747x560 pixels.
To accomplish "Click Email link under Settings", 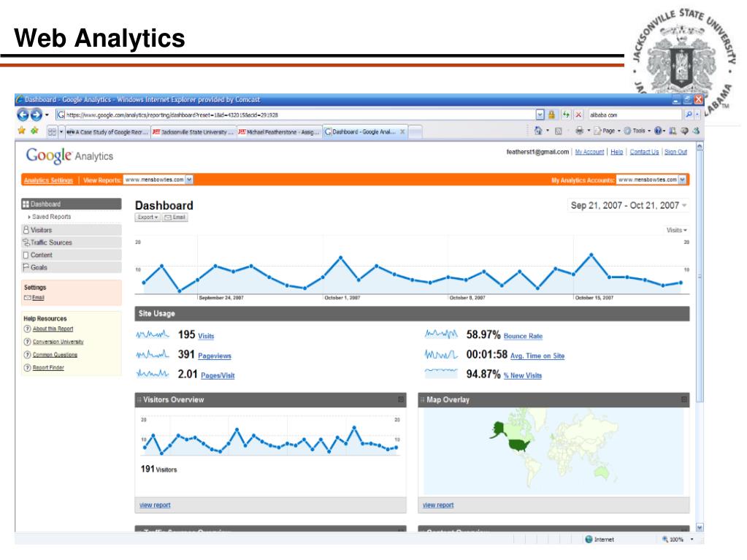I will 38,298.
